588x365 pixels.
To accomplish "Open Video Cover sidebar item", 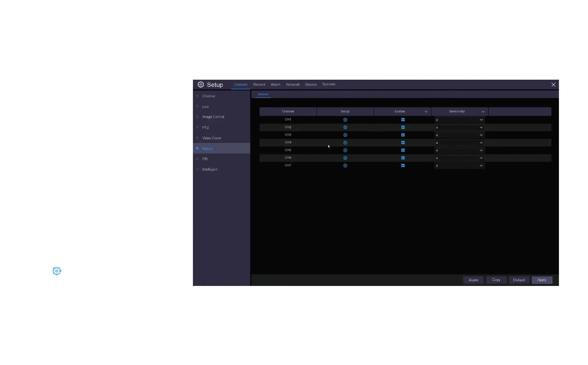I will (x=212, y=138).
